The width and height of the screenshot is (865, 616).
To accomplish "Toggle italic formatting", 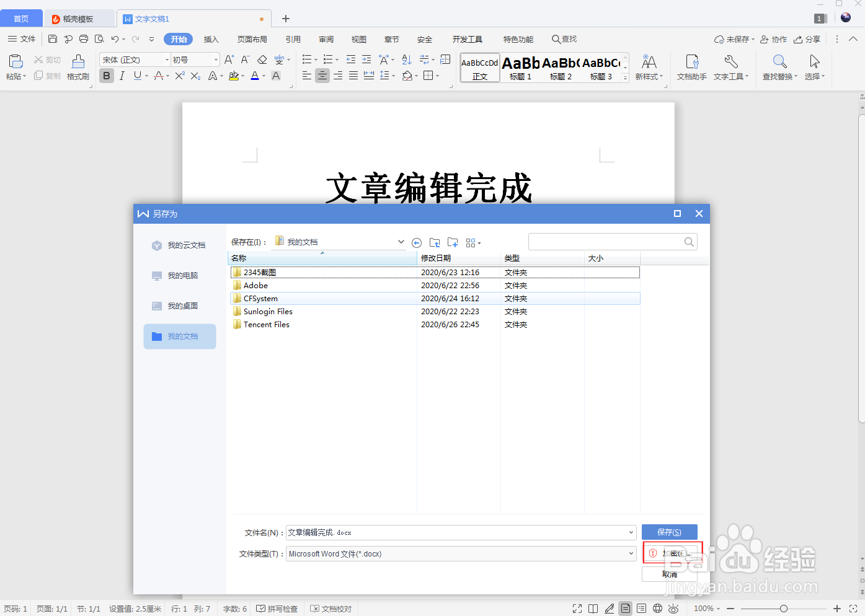I will (122, 76).
